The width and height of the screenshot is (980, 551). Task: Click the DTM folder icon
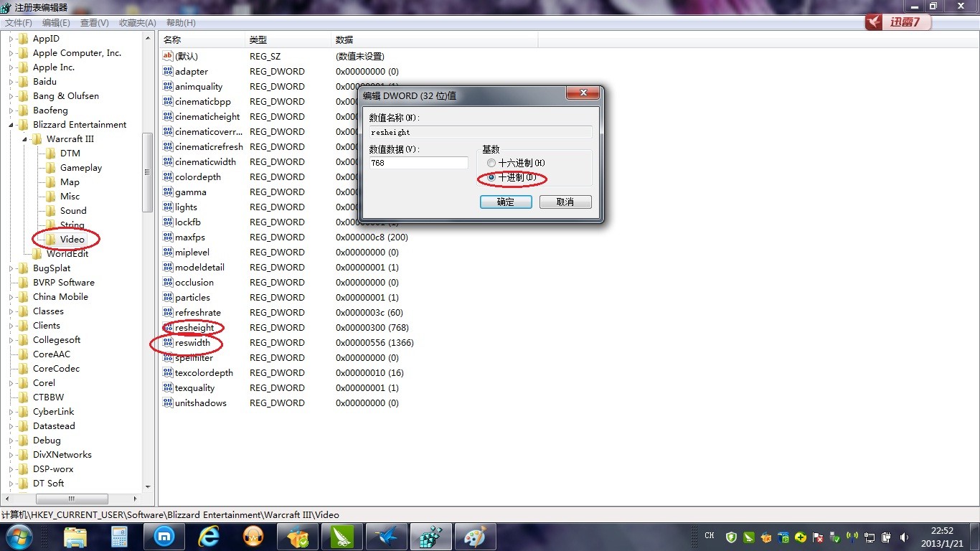(50, 153)
